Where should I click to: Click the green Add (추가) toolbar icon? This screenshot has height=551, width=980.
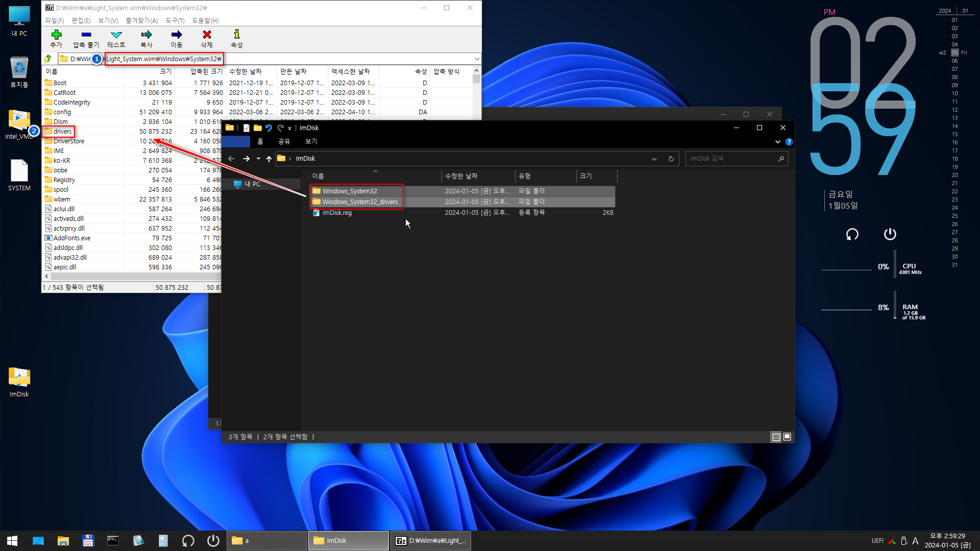coord(56,35)
